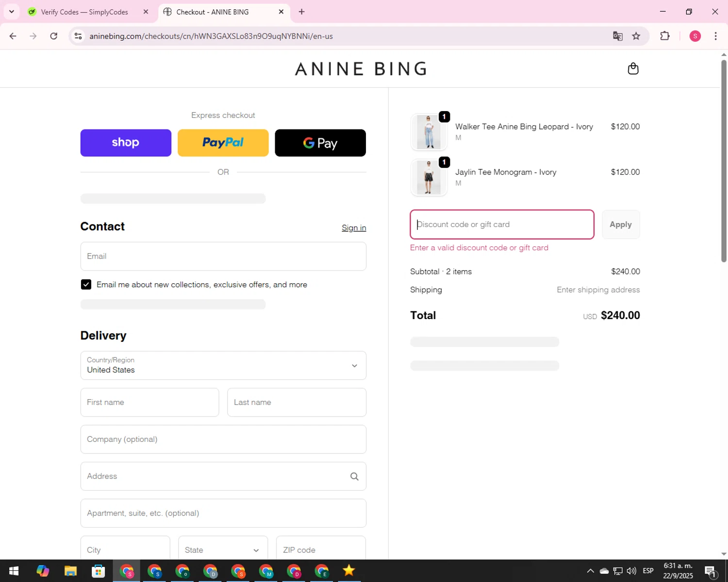Pay with Google Pay button
Screen dimensions: 728x582
(320, 143)
